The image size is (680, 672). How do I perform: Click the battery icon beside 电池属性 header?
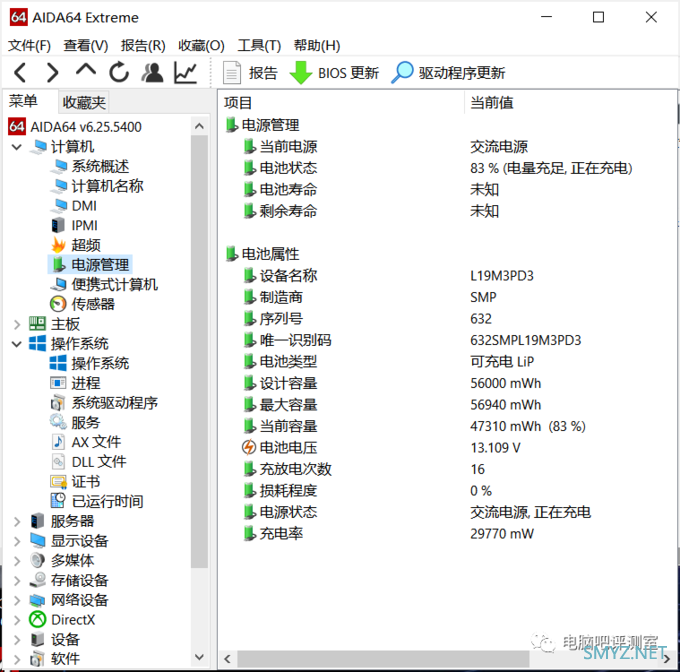(232, 254)
